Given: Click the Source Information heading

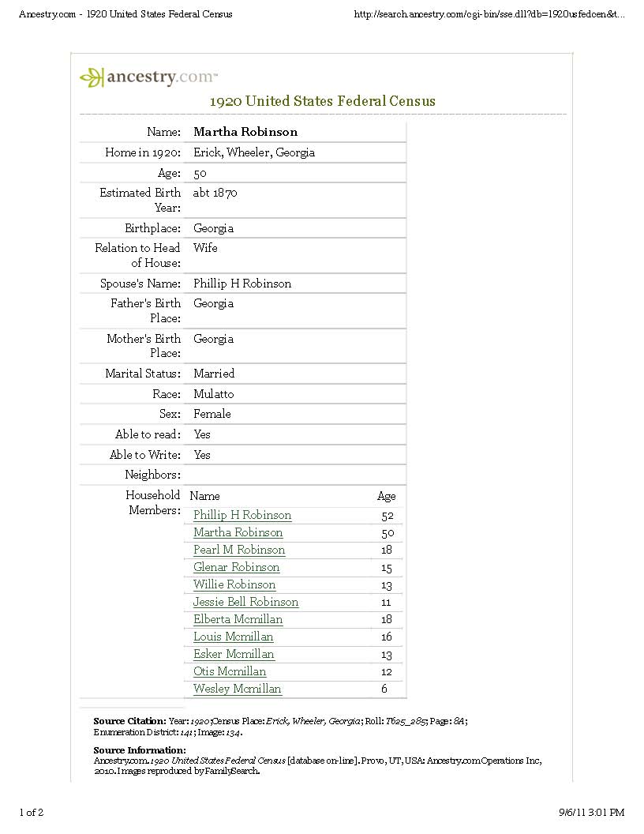Looking at the screenshot, I should point(140,750).
